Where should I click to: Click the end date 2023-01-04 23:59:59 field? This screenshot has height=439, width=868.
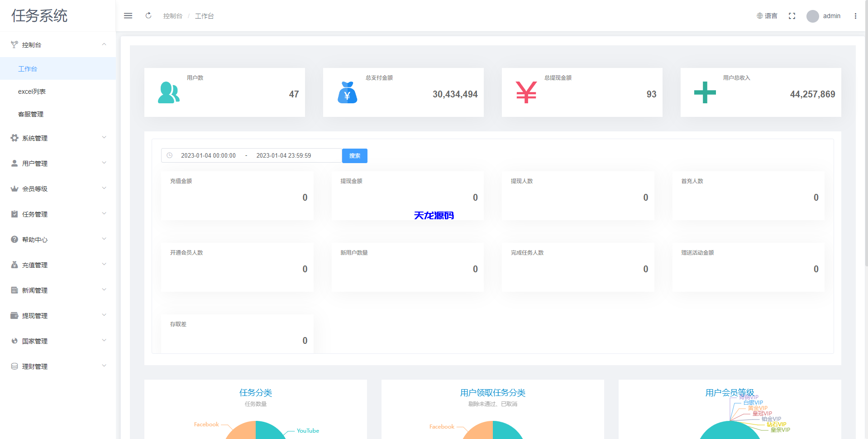click(284, 155)
